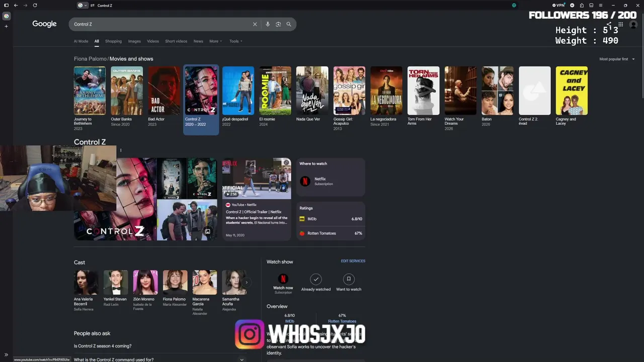The height and width of the screenshot is (362, 644).
Task: Open the Nada Que Ver poster
Action: coord(312,90)
